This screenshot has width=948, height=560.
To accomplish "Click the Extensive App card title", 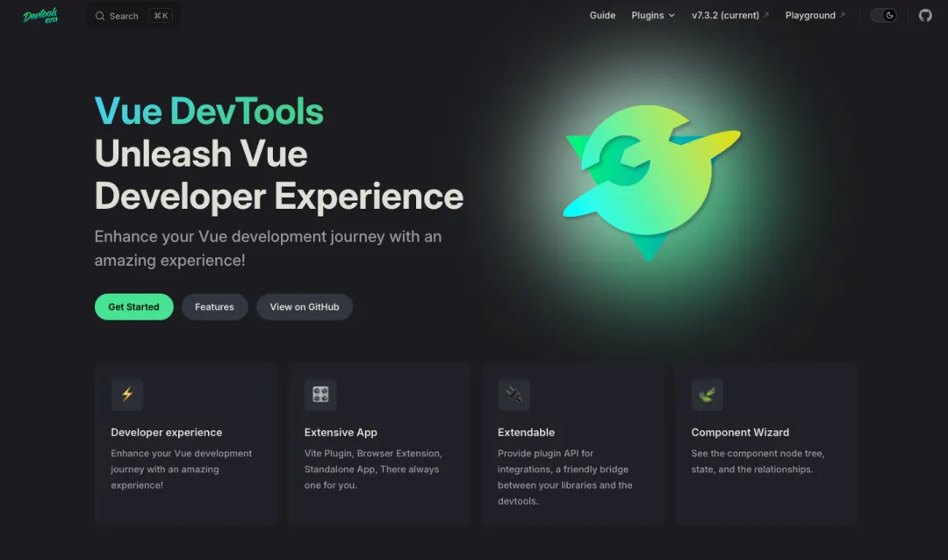I will click(341, 433).
